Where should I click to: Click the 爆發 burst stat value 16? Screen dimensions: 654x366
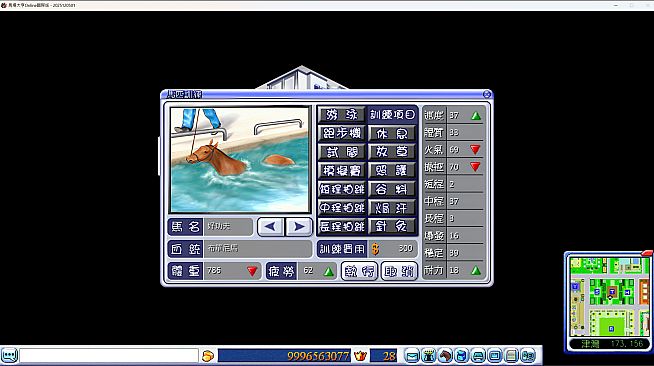[454, 236]
